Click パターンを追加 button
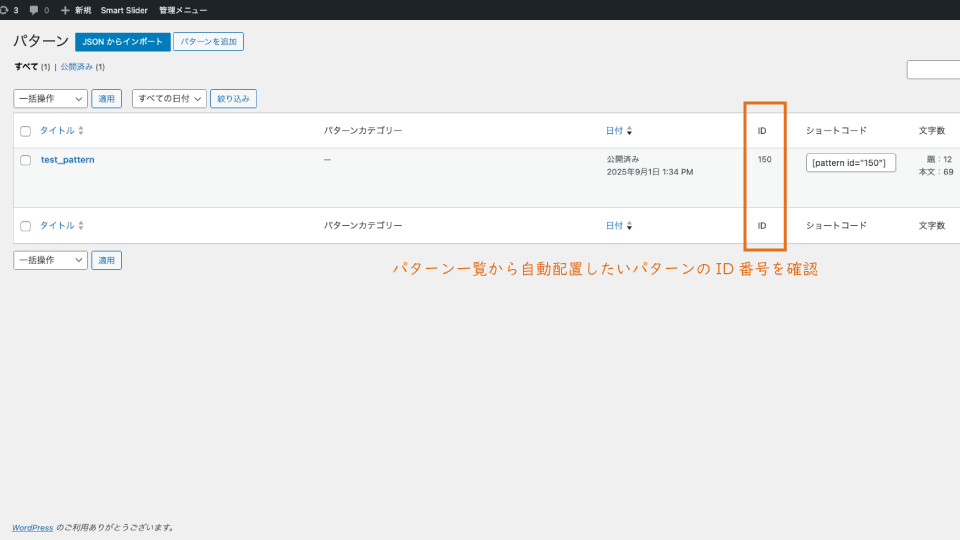Screen dimensions: 960x540 [x=208, y=42]
